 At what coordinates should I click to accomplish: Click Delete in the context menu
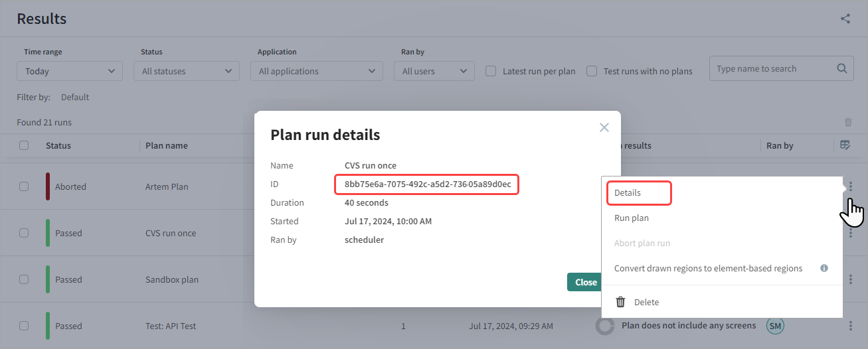coord(646,303)
